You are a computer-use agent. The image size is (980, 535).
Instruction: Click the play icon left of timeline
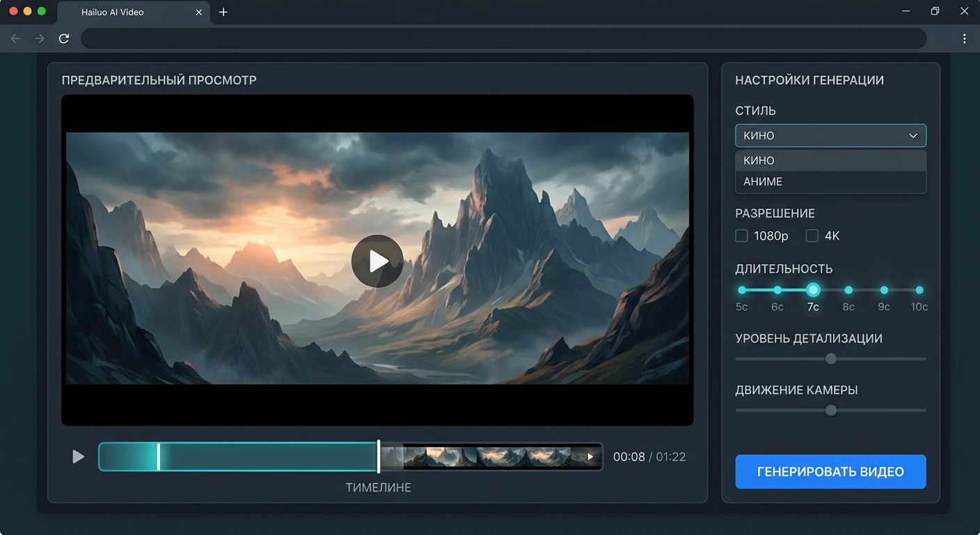[79, 456]
